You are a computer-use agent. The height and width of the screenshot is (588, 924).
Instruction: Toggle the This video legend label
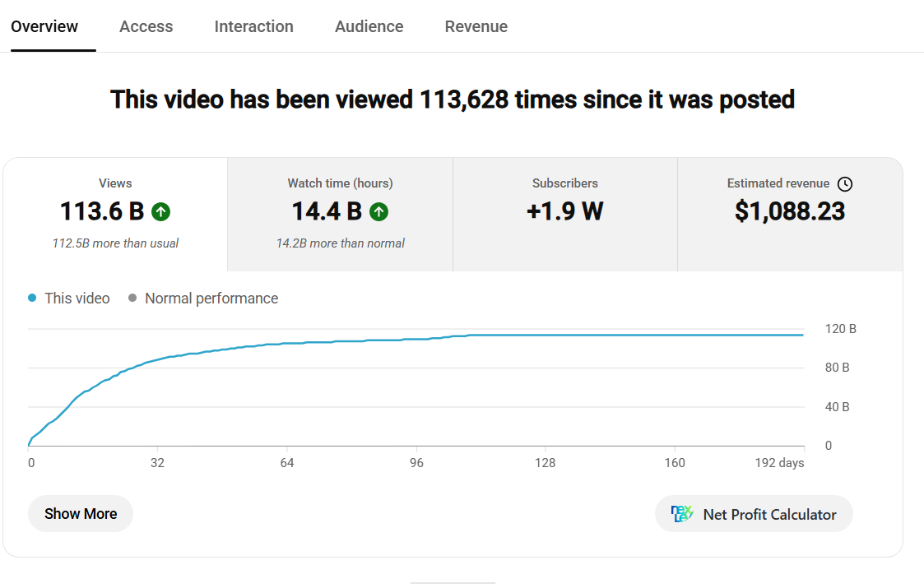77,299
